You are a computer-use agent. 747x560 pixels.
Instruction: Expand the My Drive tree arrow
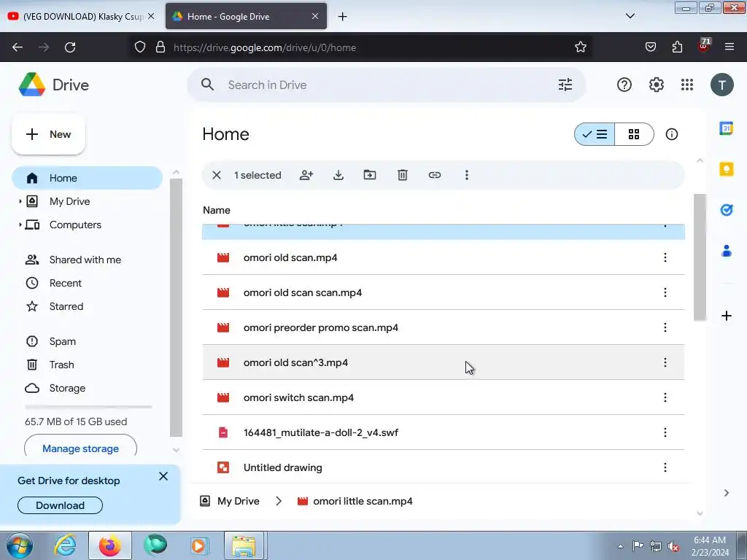click(20, 201)
